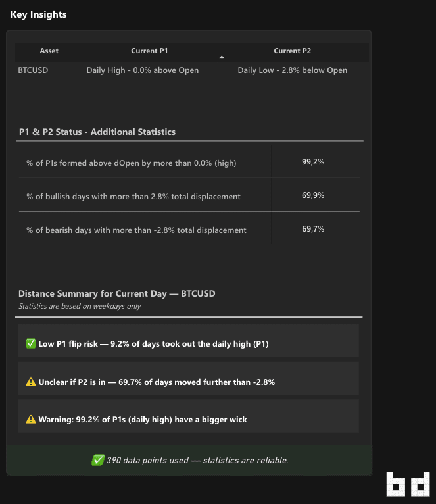Click the yellow warning icon beside Unclear if P2
This screenshot has height=504, width=436.
click(x=31, y=382)
